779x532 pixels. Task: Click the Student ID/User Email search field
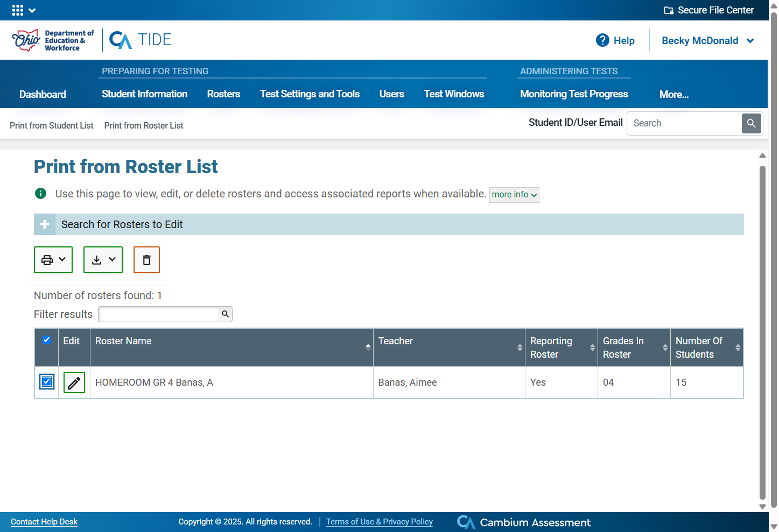tap(684, 123)
